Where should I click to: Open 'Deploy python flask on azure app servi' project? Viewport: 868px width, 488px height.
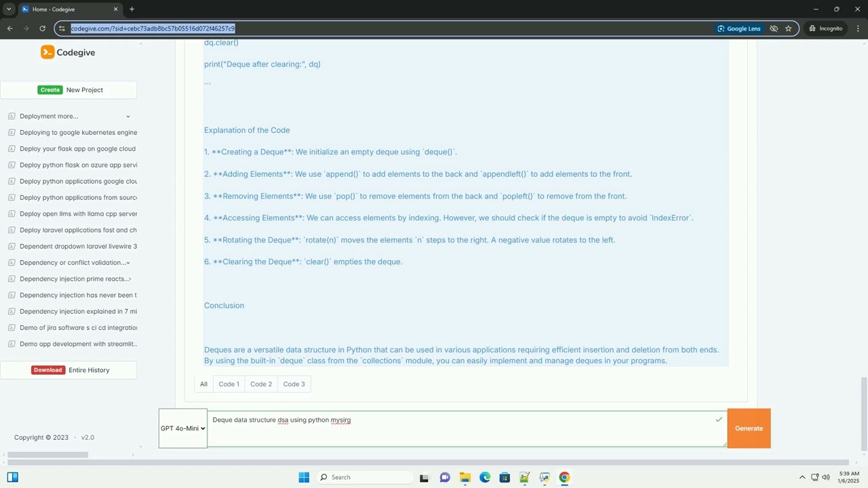(78, 165)
